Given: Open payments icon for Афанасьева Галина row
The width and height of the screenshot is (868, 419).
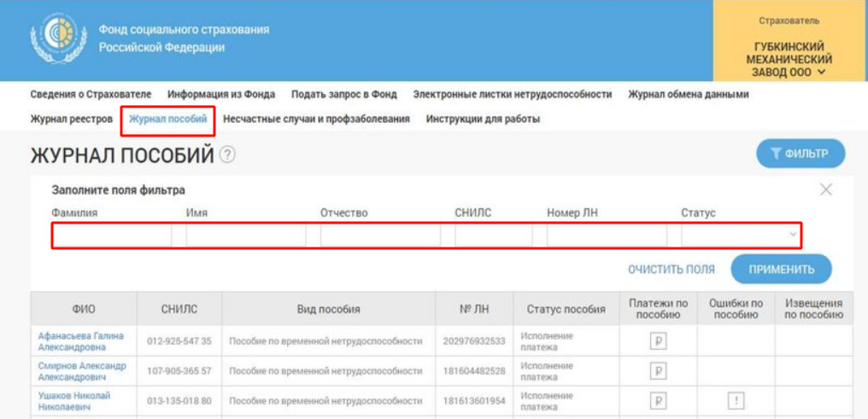Looking at the screenshot, I should click(658, 341).
